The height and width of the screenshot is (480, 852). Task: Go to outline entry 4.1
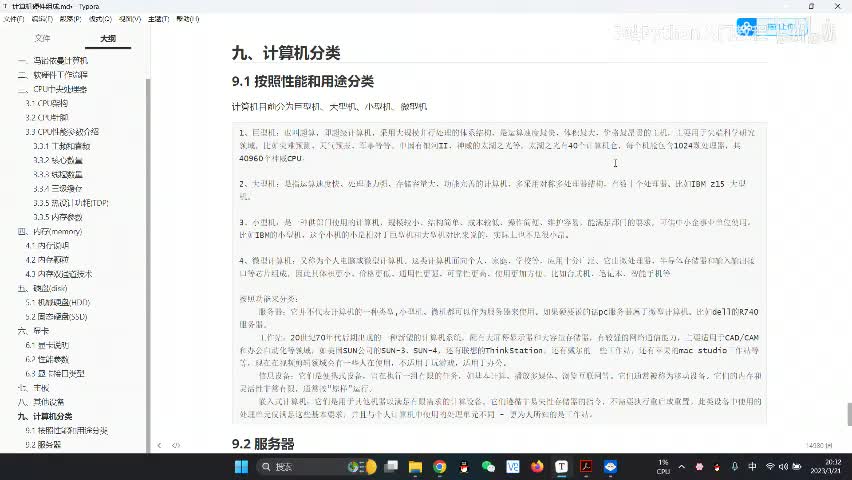(47, 246)
